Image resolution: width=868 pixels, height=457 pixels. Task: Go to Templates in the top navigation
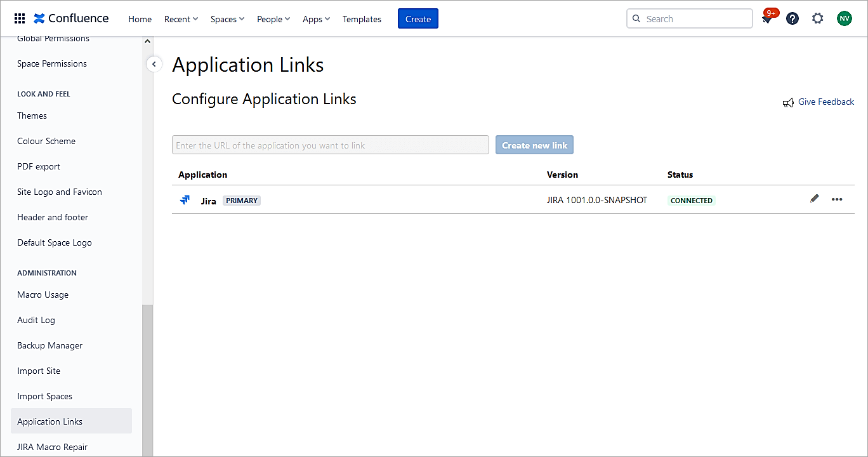pyautogui.click(x=362, y=19)
